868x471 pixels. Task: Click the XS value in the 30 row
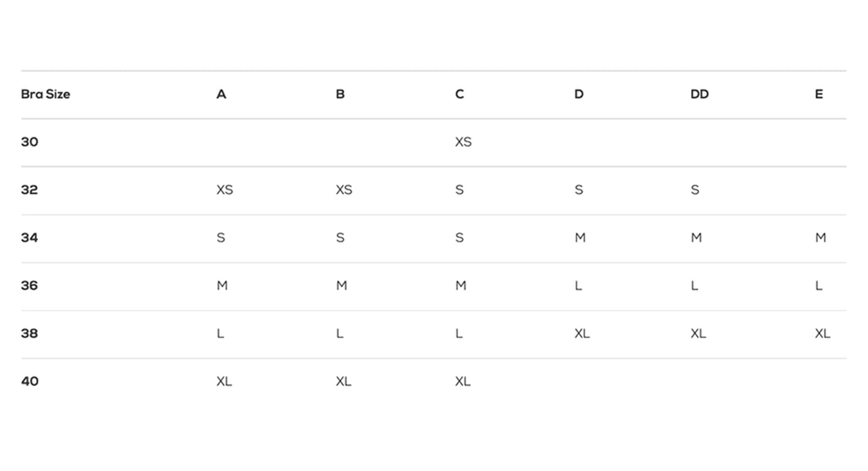[463, 142]
